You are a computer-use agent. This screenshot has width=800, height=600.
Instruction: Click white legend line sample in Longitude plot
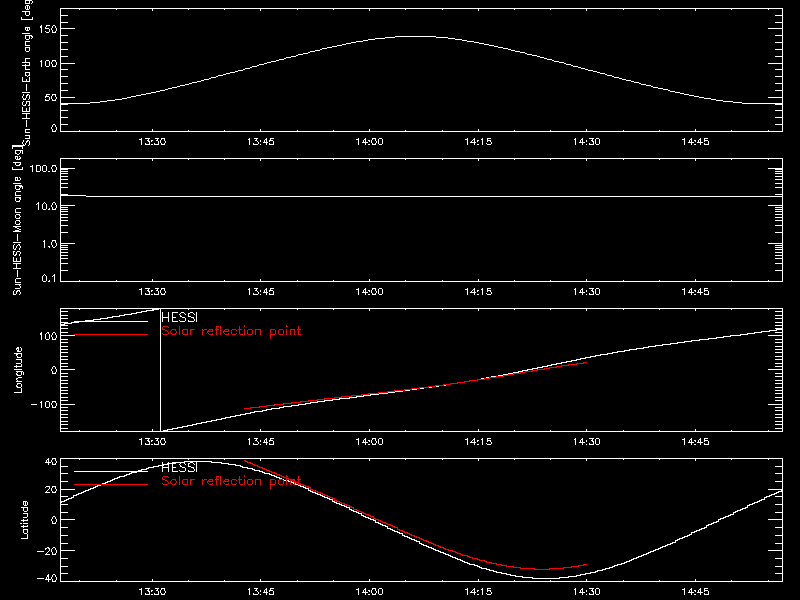[x=111, y=321]
